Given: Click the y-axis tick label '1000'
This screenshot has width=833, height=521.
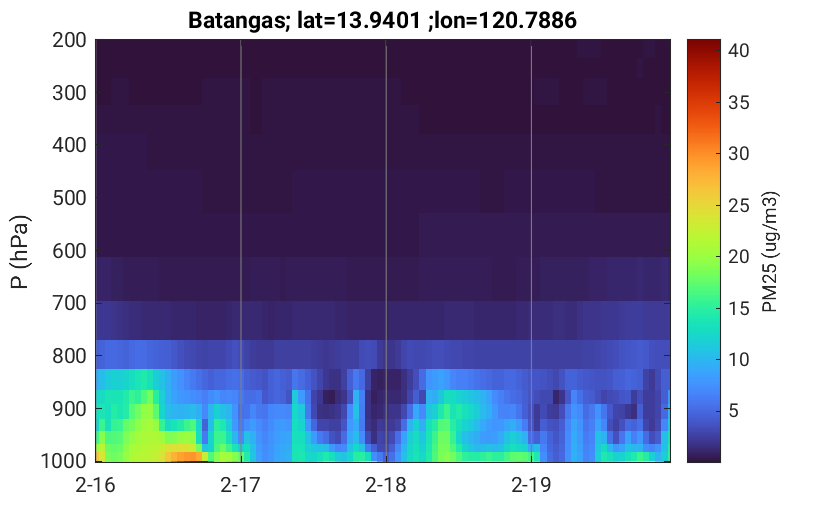Looking at the screenshot, I should pyautogui.click(x=64, y=460).
